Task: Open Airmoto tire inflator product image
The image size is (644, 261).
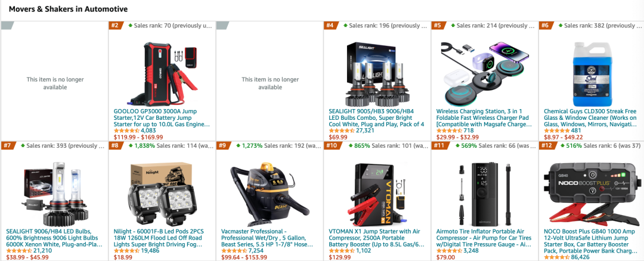Action: (485, 193)
